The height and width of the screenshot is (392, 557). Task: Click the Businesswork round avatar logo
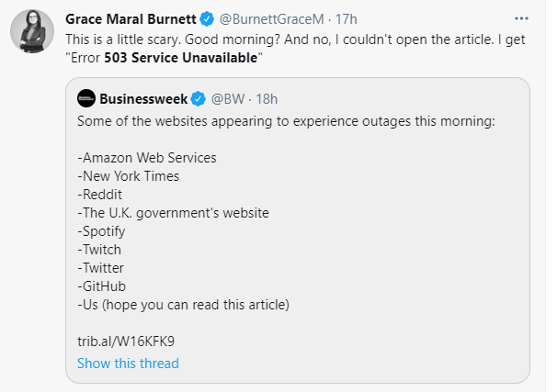[x=86, y=98]
